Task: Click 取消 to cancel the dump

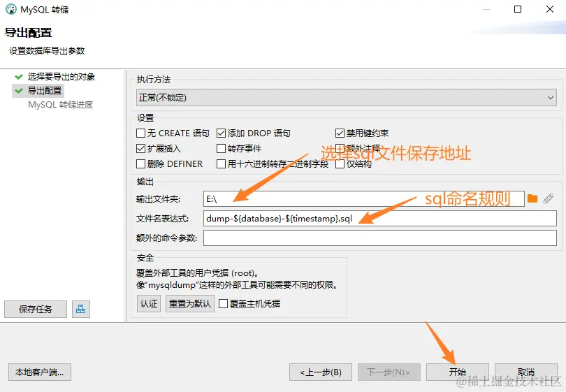Action: click(526, 372)
